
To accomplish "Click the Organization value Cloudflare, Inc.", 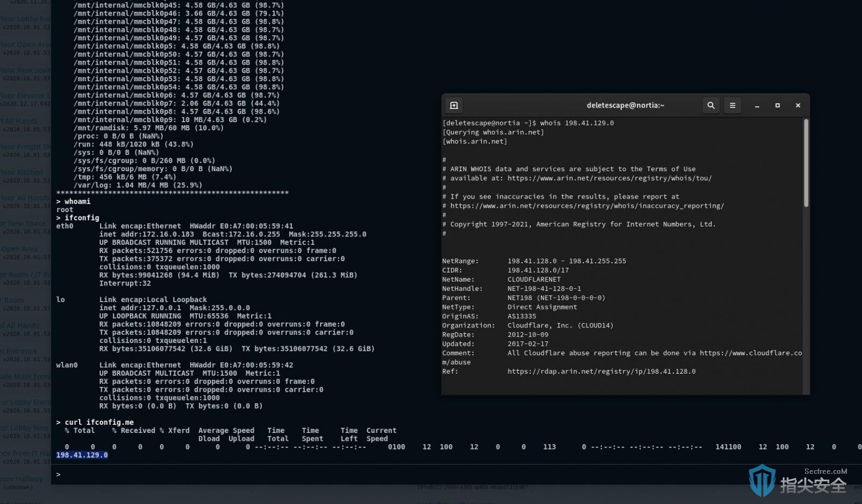I will (560, 325).
